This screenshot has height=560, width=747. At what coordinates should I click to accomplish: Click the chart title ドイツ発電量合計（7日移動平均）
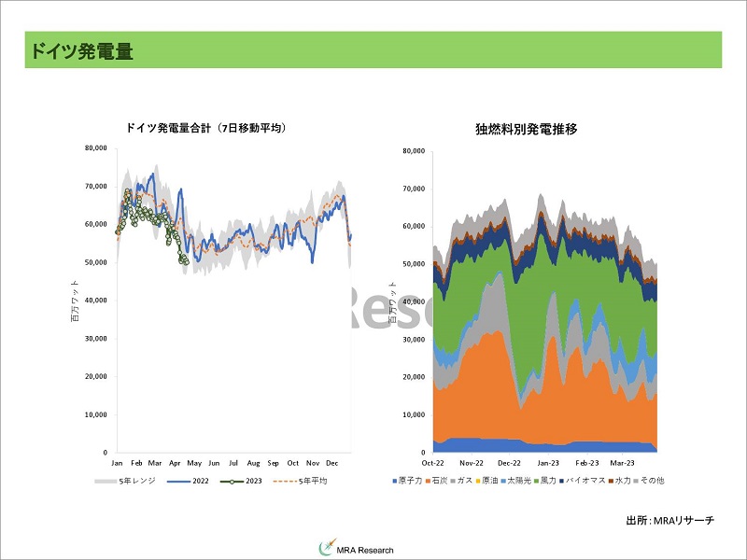(206, 128)
